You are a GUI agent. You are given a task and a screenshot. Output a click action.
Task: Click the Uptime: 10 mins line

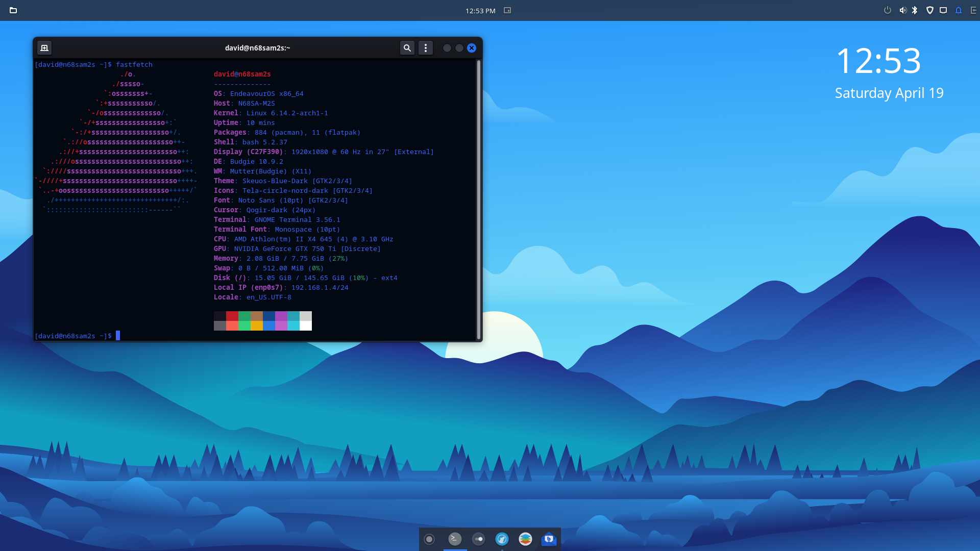coord(244,123)
